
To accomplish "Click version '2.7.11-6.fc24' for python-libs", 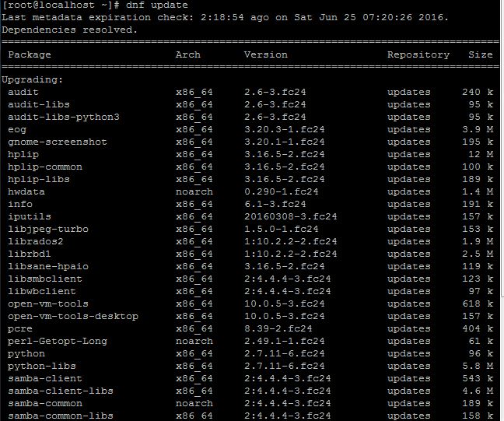I will [x=285, y=367].
